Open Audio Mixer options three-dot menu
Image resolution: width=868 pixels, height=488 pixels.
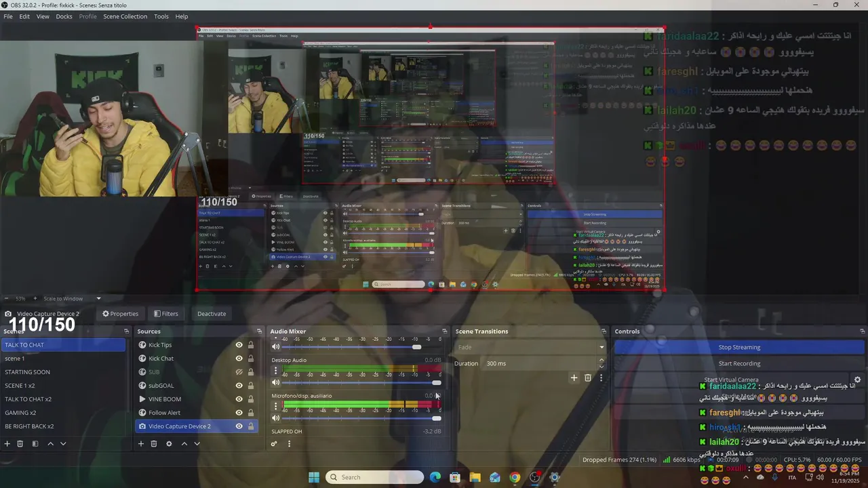tap(289, 444)
